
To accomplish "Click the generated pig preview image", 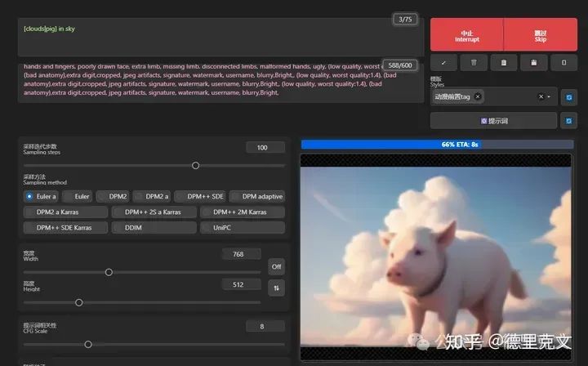I will point(436,257).
